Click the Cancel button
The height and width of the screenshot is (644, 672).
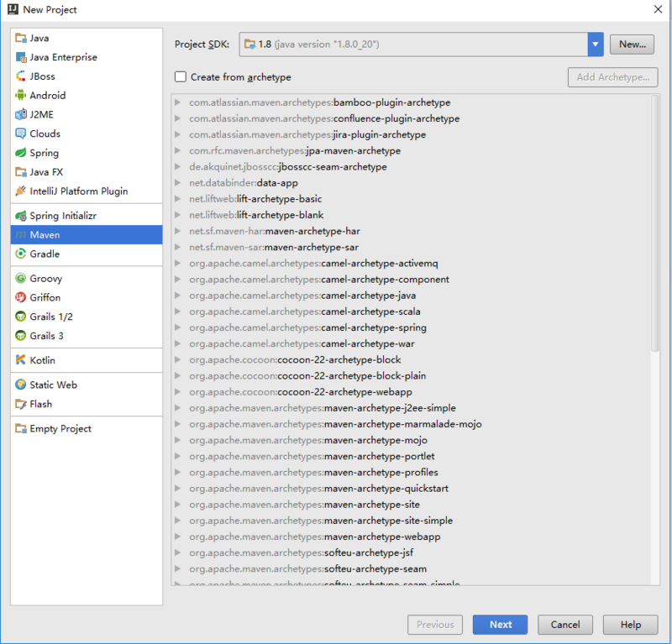point(565,625)
